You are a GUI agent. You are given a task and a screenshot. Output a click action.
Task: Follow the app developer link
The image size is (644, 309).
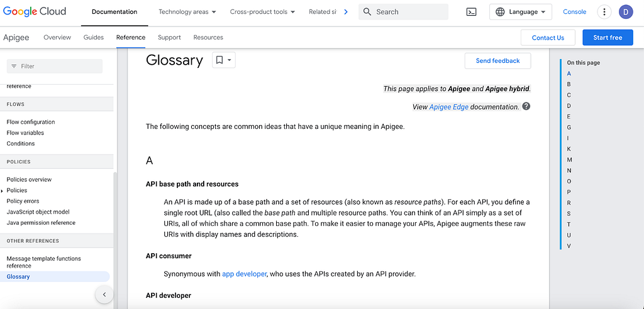[245, 274]
